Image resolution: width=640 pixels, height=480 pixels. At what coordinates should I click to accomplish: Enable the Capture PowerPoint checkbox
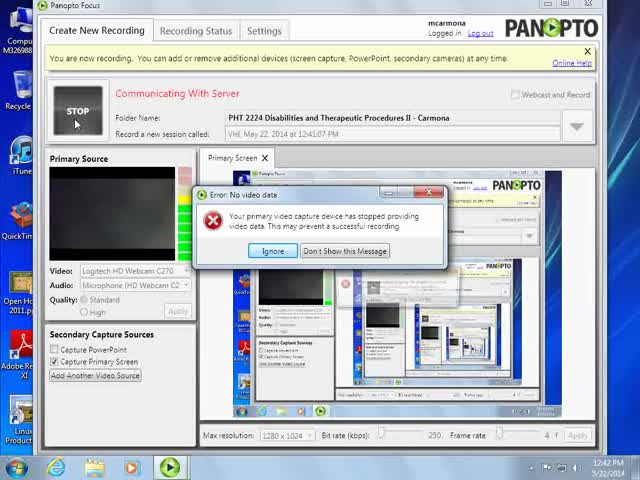(x=54, y=350)
